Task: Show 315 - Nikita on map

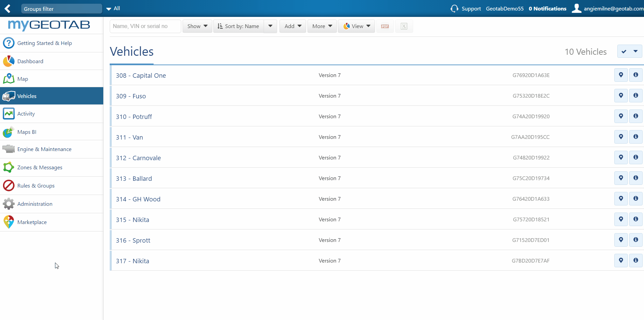Action: pyautogui.click(x=621, y=219)
